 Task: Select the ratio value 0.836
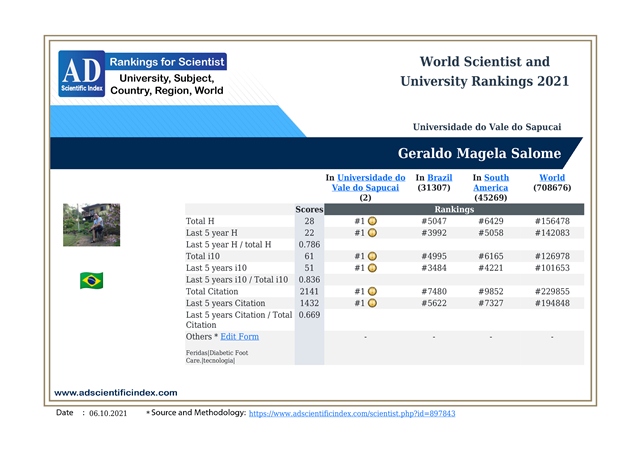(x=309, y=280)
